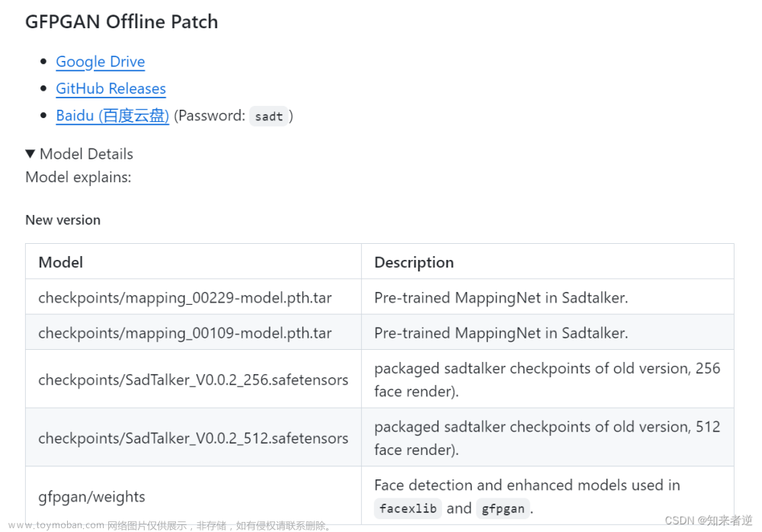Open the Google Drive link
The image size is (762, 532).
100,62
